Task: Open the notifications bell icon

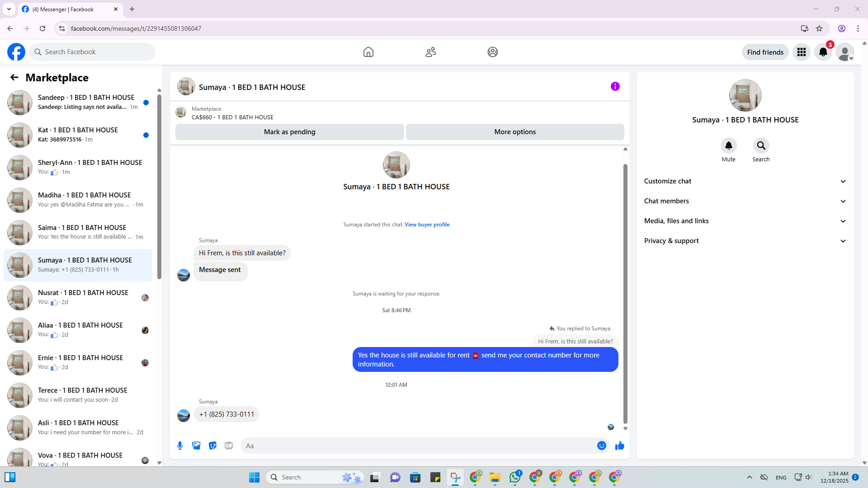Action: tap(823, 52)
